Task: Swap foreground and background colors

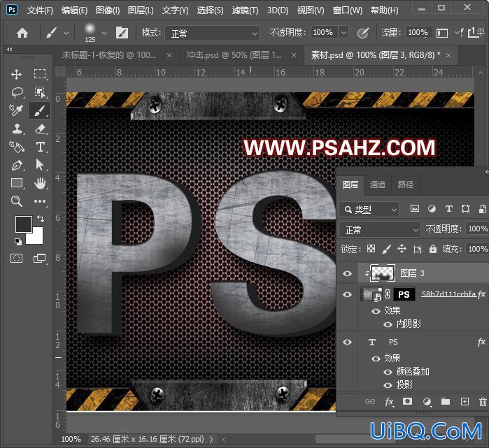Action: tap(41, 218)
